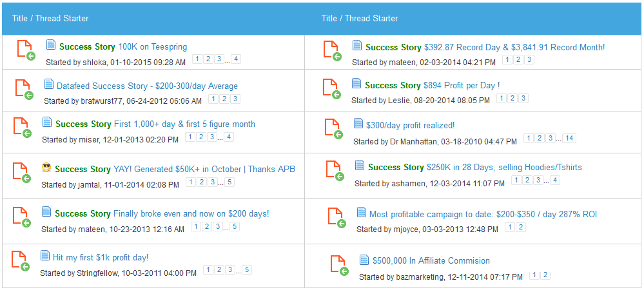Open $300/day profit realized! thread
644x292 pixels.
pos(410,125)
